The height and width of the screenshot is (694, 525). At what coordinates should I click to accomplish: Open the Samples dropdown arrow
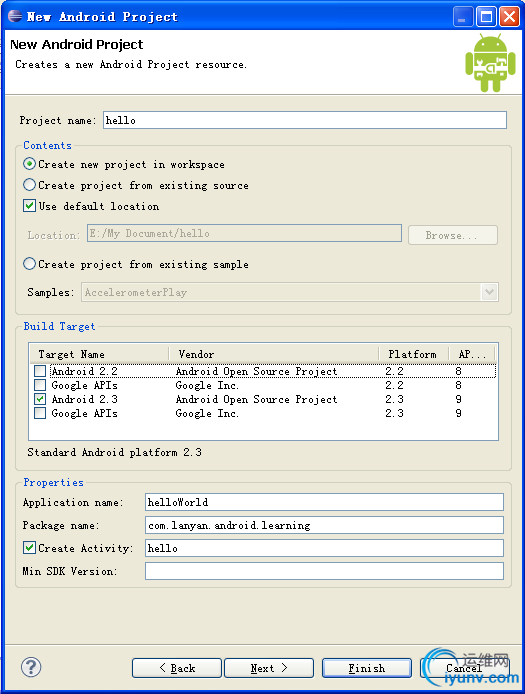[489, 292]
